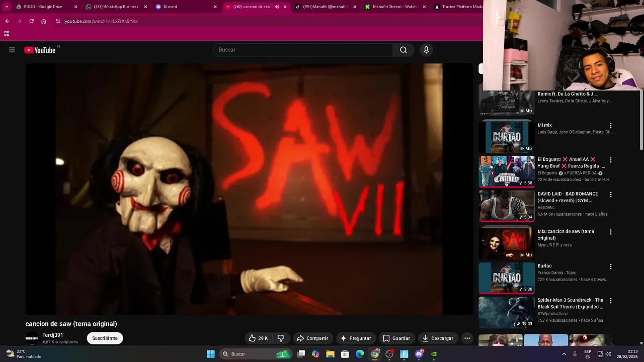View site information icon in address bar
This screenshot has width=644, height=362.
[x=58, y=21]
